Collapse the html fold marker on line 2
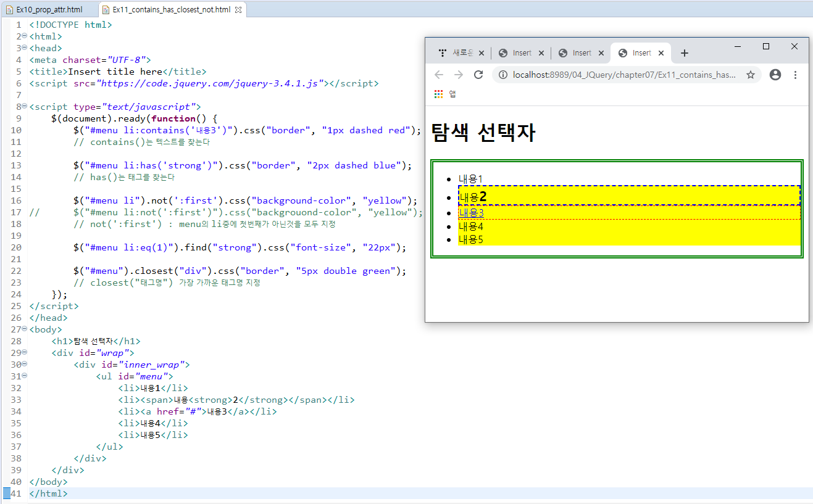 click(x=24, y=36)
